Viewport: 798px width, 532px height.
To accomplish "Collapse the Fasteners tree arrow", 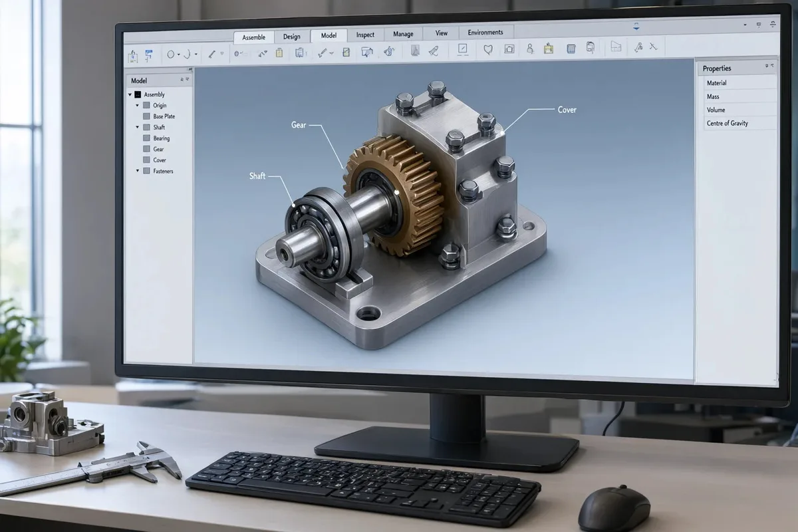I will (x=138, y=170).
